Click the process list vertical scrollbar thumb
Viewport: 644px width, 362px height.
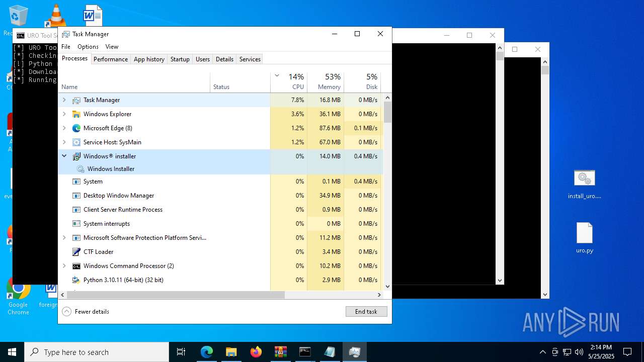387,112
